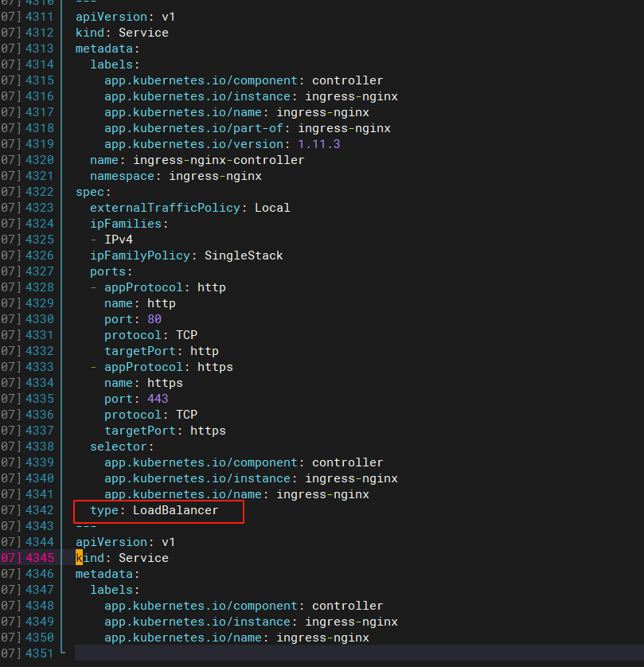Click document separator on line 4343
Screen dimensions: 644x667
tap(86, 526)
